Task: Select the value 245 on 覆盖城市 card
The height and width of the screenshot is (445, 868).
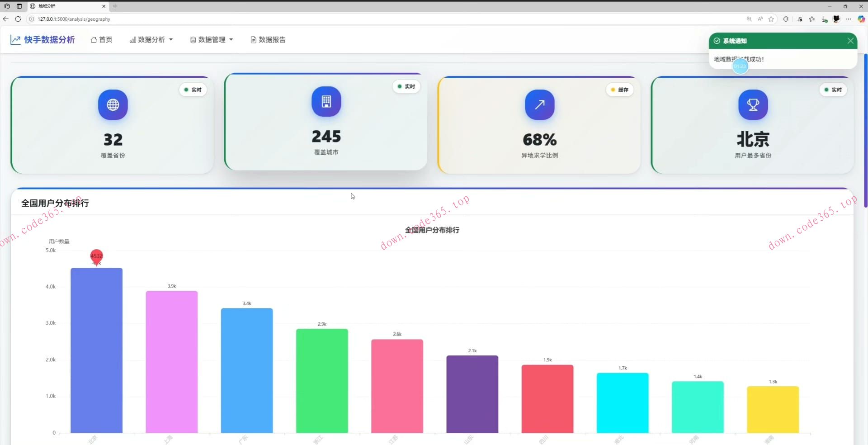Action: coord(326,136)
